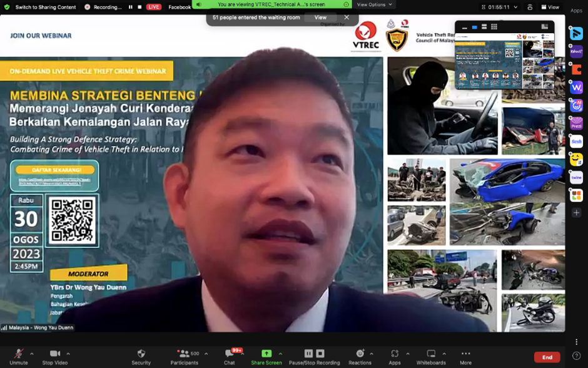The image size is (588, 368).
Task: Open the Chat panel
Action: [x=230, y=354]
